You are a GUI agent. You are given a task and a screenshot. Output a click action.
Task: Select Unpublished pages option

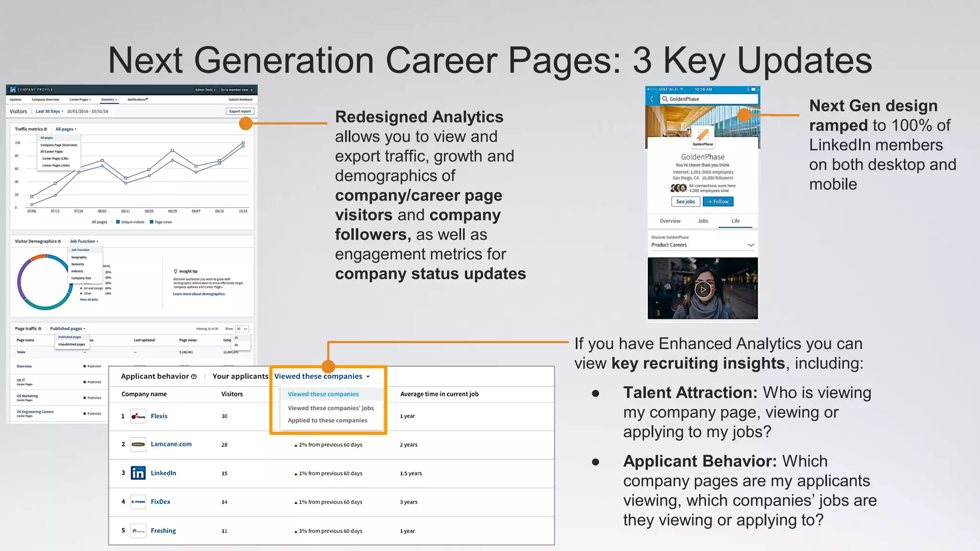tap(71, 344)
